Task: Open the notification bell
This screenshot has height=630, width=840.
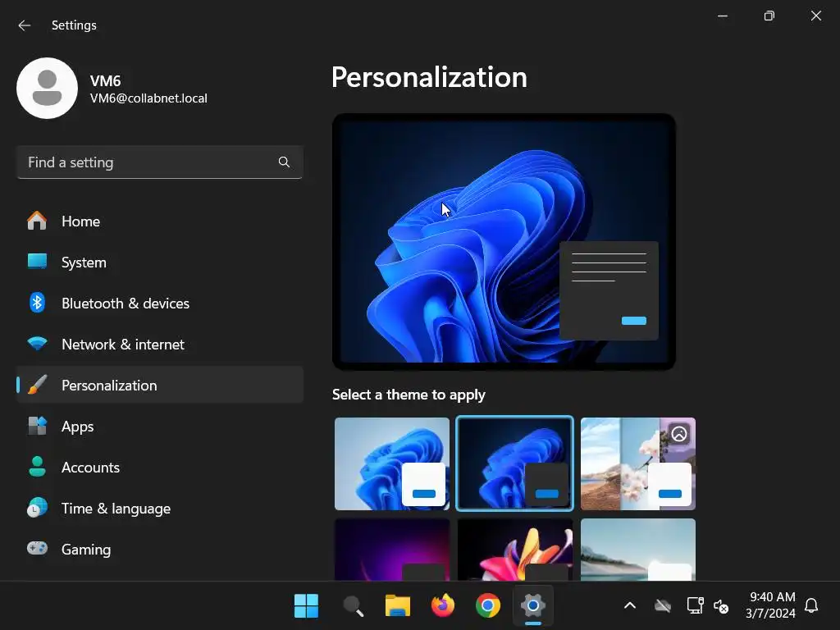Action: coord(811,605)
